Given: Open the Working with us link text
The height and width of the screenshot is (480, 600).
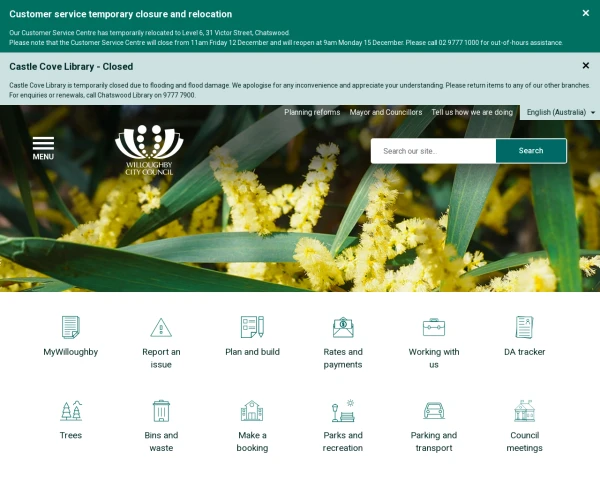Looking at the screenshot, I should tap(434, 358).
